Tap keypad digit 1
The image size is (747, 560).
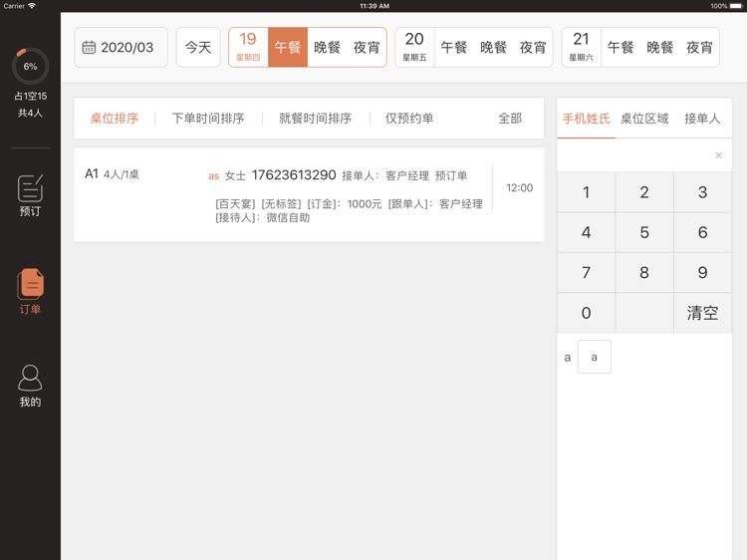(586, 192)
